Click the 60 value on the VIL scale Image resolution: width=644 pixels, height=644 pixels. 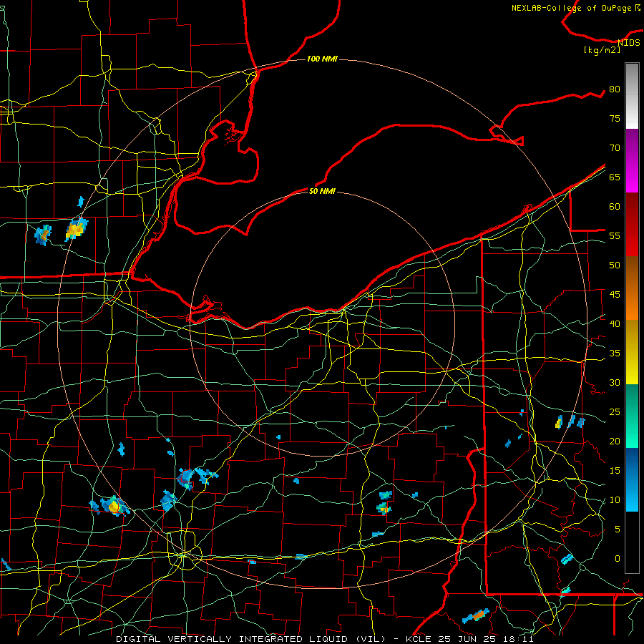tap(615, 207)
